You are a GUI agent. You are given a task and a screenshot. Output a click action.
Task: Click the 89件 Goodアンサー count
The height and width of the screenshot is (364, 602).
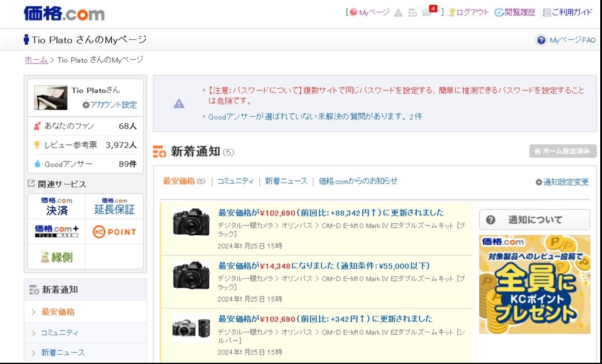click(128, 164)
